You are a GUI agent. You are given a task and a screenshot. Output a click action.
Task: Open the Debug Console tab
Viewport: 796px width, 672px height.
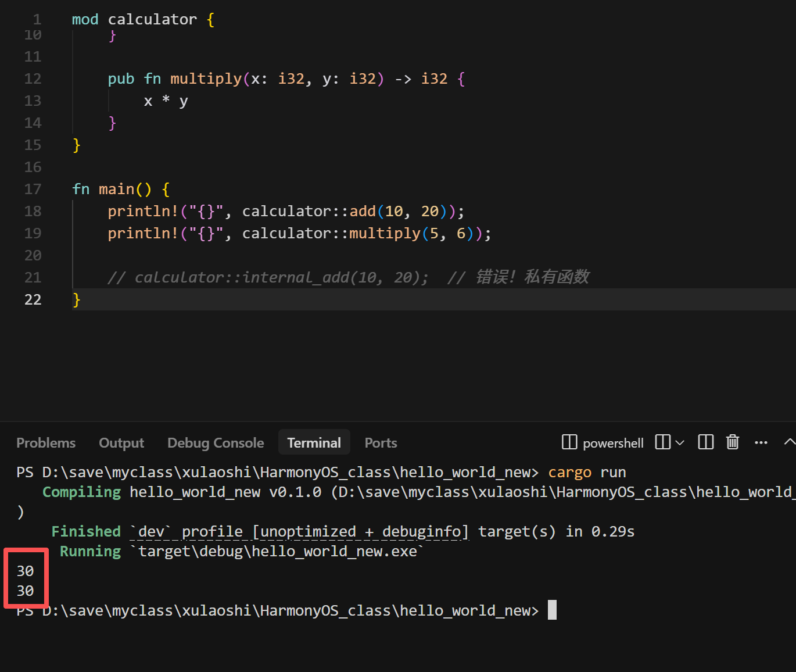[216, 443]
